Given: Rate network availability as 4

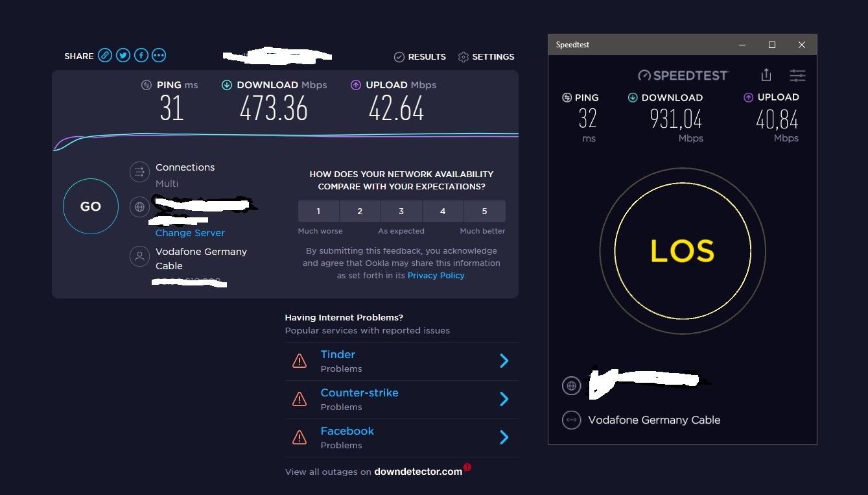Looking at the screenshot, I should [443, 211].
